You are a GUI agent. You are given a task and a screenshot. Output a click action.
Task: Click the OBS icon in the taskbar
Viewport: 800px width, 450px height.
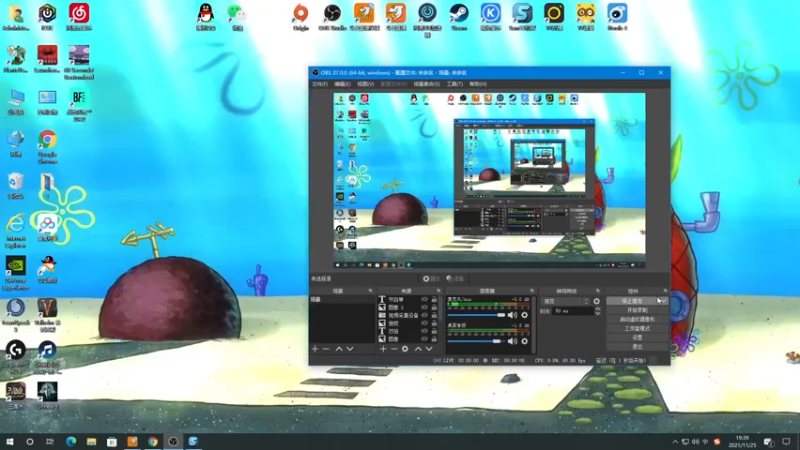pyautogui.click(x=173, y=441)
